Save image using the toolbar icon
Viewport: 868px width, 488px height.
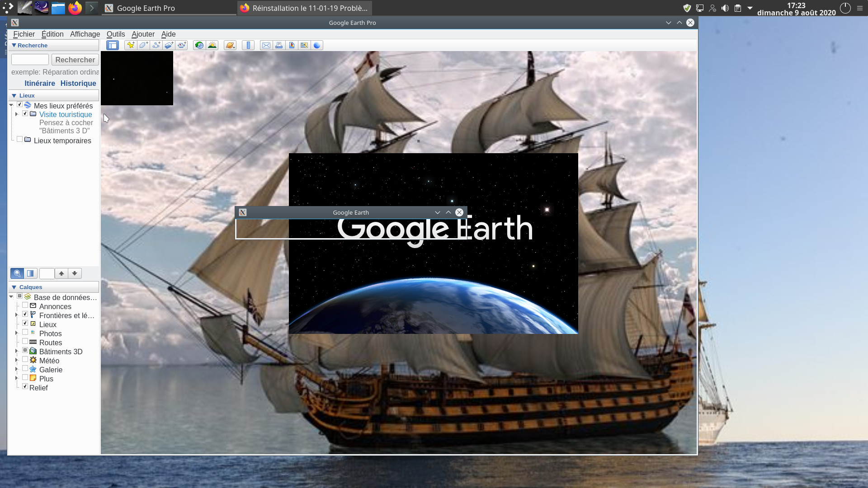[292, 45]
